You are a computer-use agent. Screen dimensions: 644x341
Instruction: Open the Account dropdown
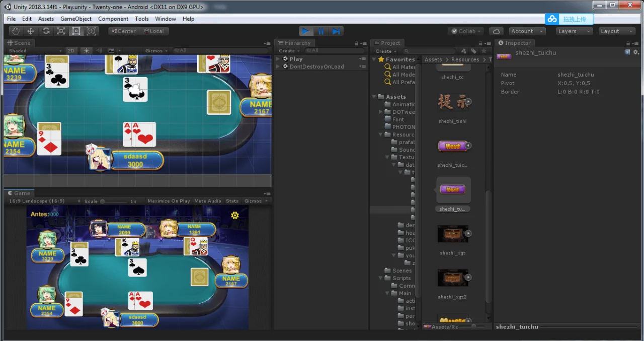527,31
